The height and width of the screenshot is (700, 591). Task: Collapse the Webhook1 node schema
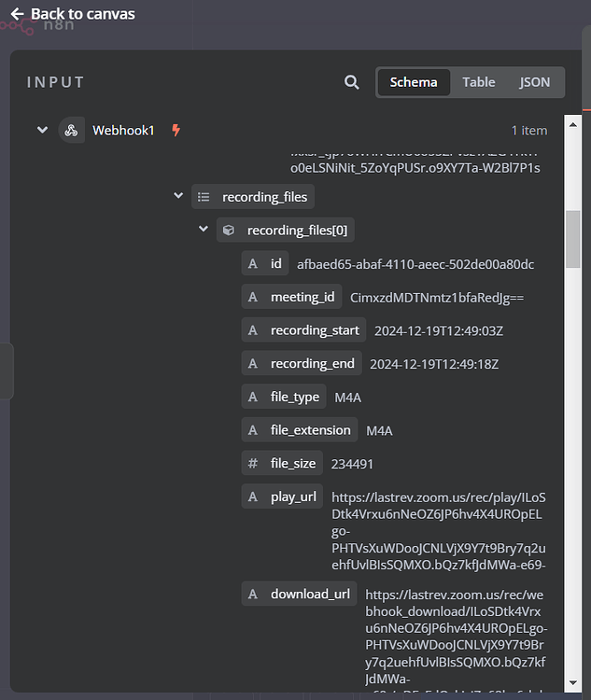[x=42, y=131]
